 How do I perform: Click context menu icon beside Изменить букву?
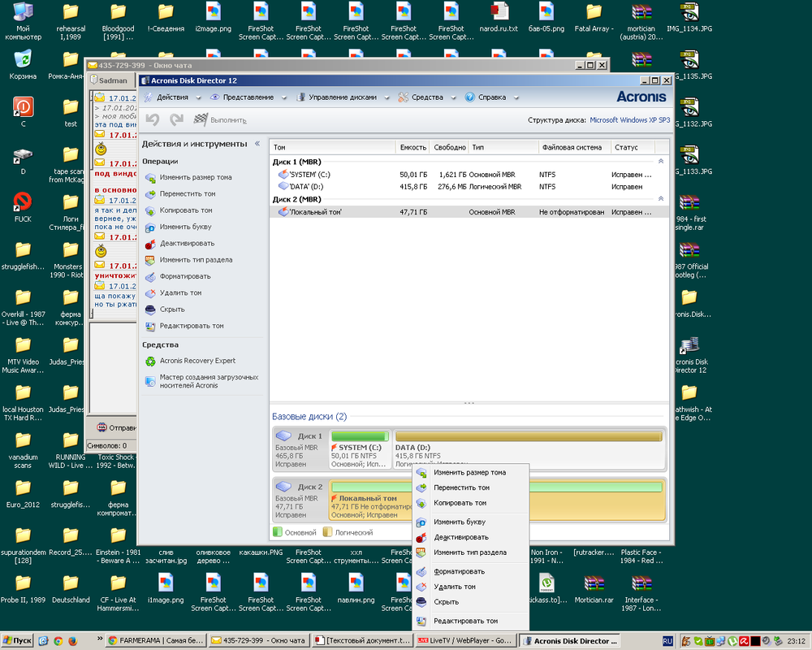421,522
